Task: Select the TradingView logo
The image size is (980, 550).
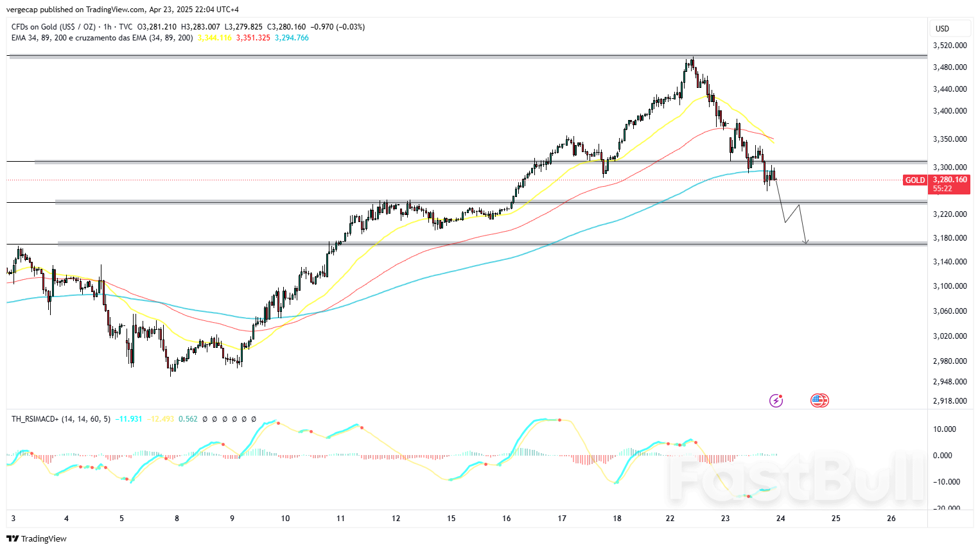Action: tap(35, 538)
